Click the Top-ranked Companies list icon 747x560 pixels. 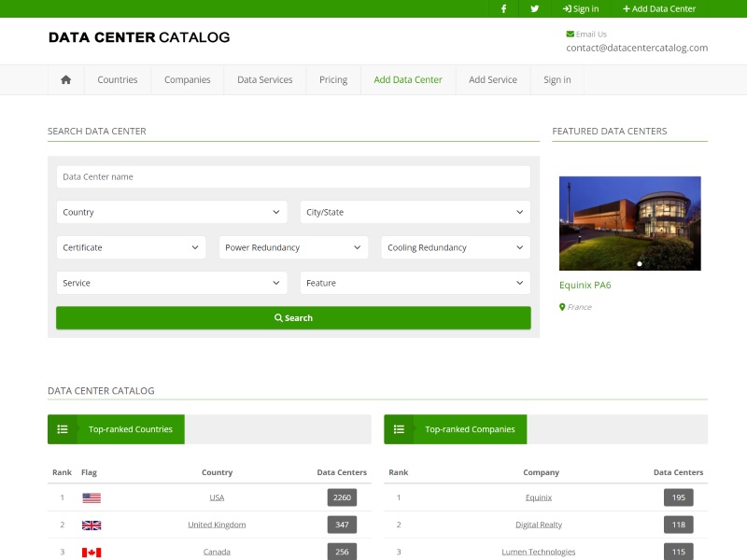(x=399, y=429)
